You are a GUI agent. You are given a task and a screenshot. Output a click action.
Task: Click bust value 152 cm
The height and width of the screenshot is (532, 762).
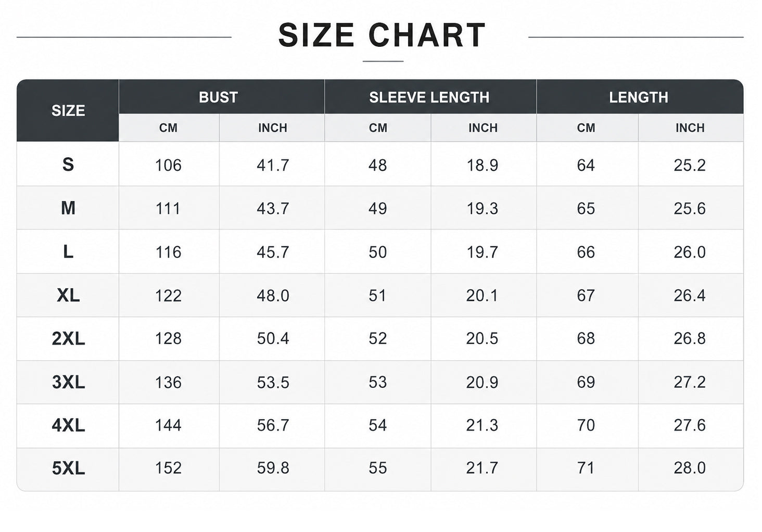168,468
